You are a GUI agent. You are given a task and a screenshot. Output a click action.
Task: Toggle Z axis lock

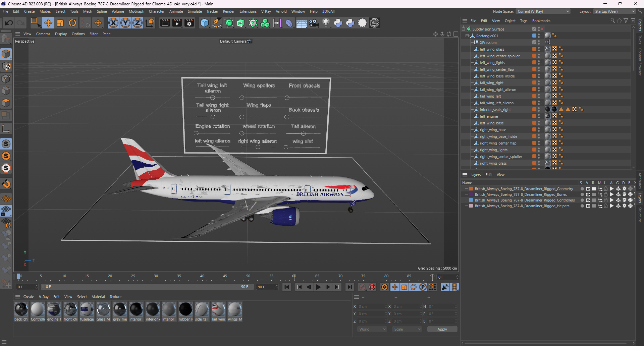coord(138,23)
